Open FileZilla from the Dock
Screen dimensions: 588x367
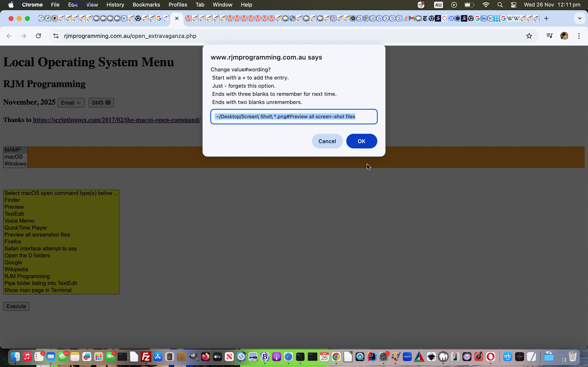point(146,357)
